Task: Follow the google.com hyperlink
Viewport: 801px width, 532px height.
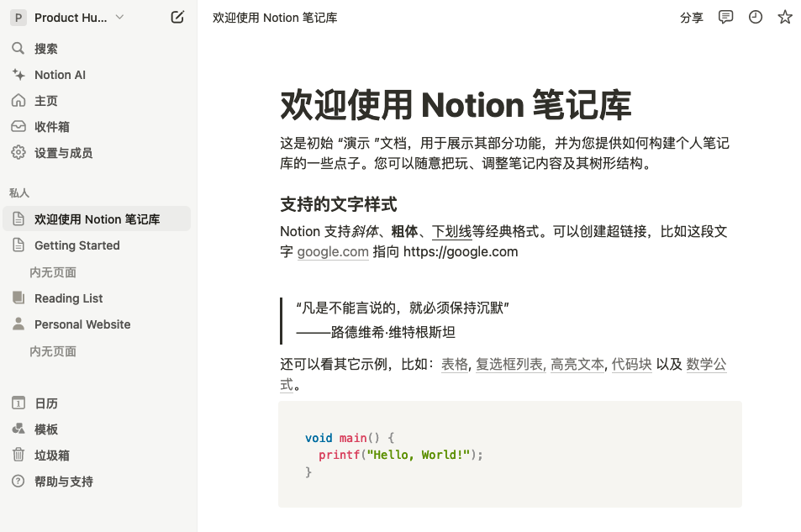Action: (333, 251)
